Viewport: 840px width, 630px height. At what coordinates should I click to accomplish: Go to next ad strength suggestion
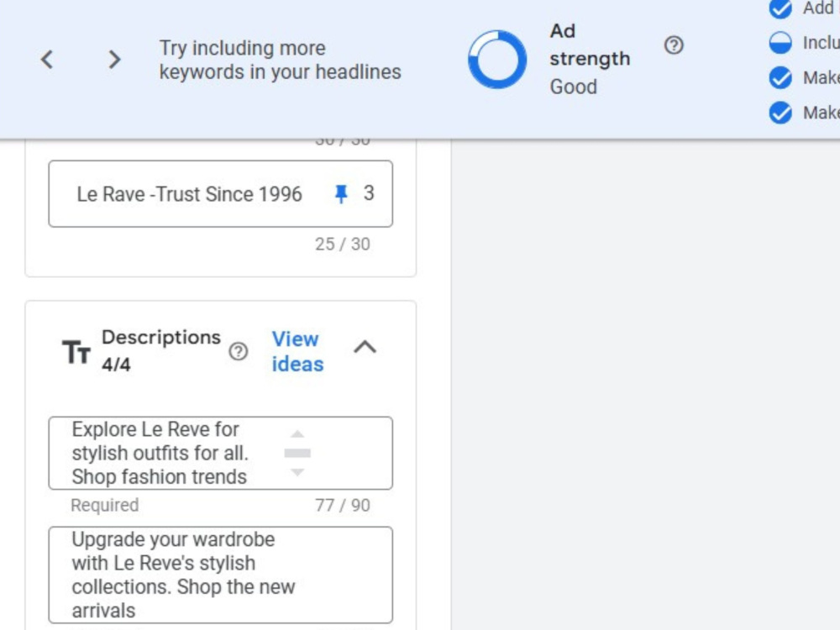(113, 59)
